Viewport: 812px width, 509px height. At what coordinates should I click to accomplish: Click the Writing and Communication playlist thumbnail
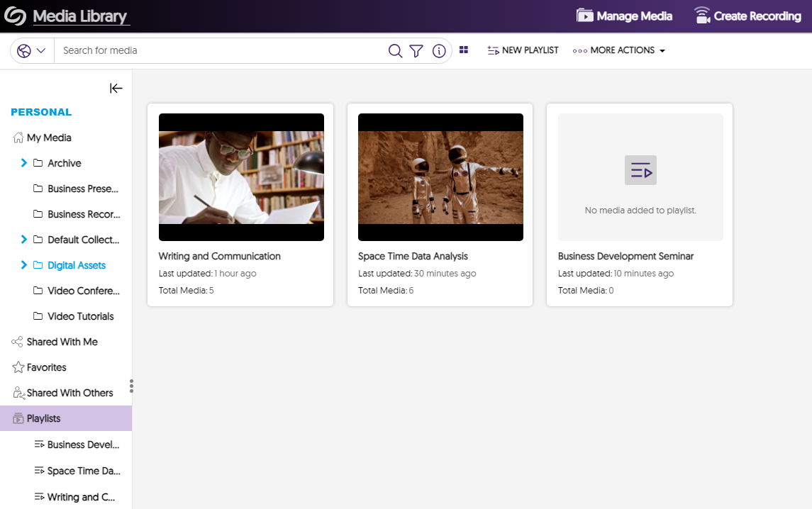[241, 177]
